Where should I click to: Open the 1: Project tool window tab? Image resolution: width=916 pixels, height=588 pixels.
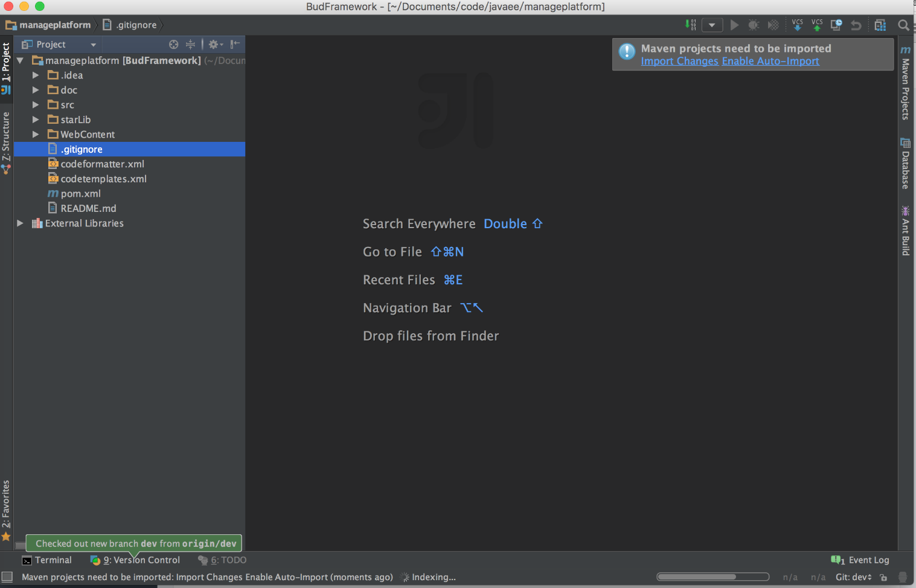click(x=6, y=68)
